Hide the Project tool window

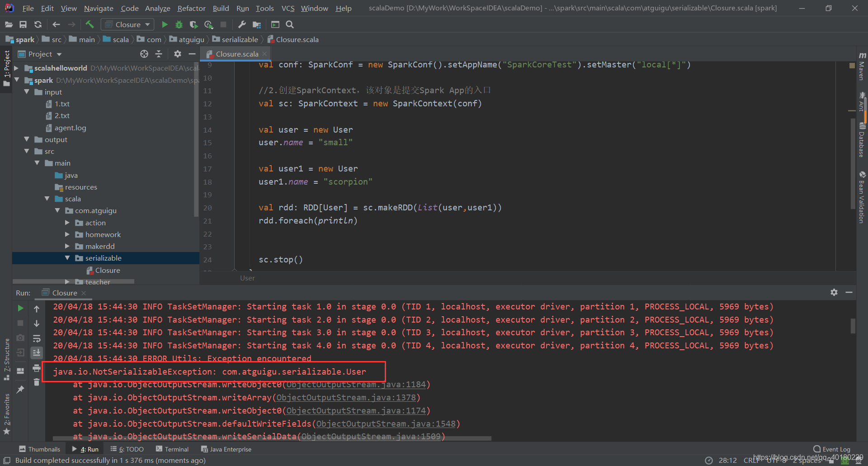pyautogui.click(x=192, y=54)
